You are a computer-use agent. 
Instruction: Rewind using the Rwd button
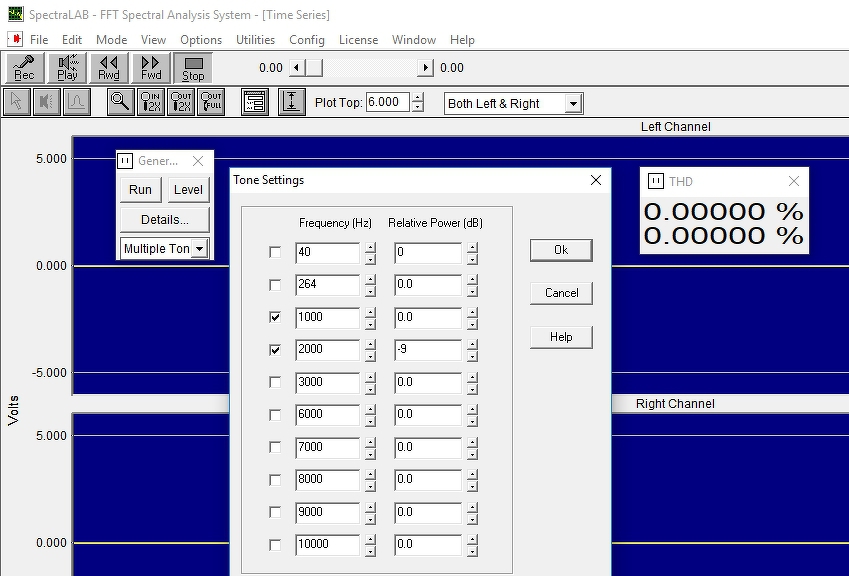109,68
